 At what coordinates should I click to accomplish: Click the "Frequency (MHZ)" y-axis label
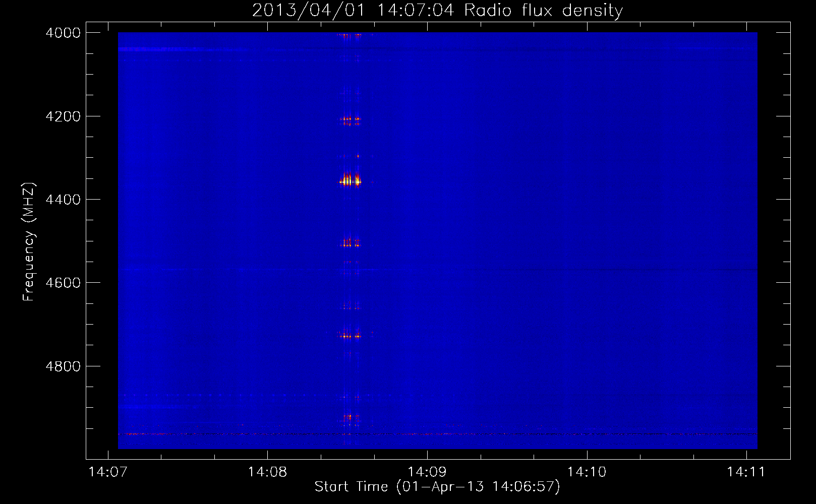29,242
